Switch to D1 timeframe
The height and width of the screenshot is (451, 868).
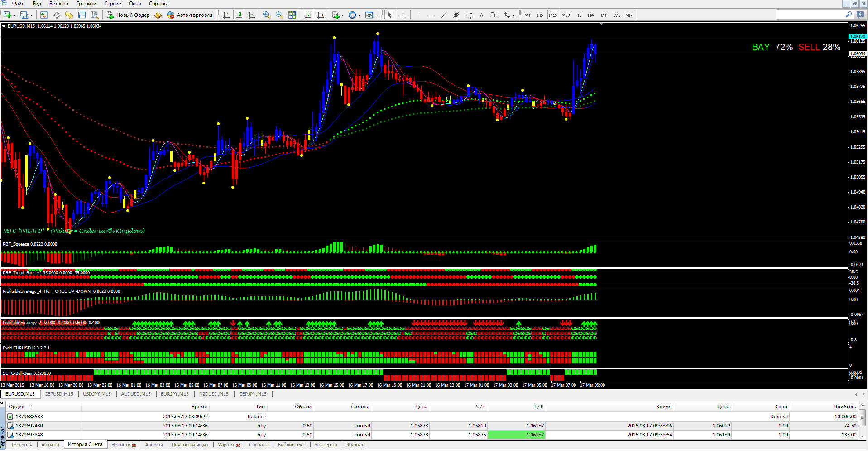604,15
